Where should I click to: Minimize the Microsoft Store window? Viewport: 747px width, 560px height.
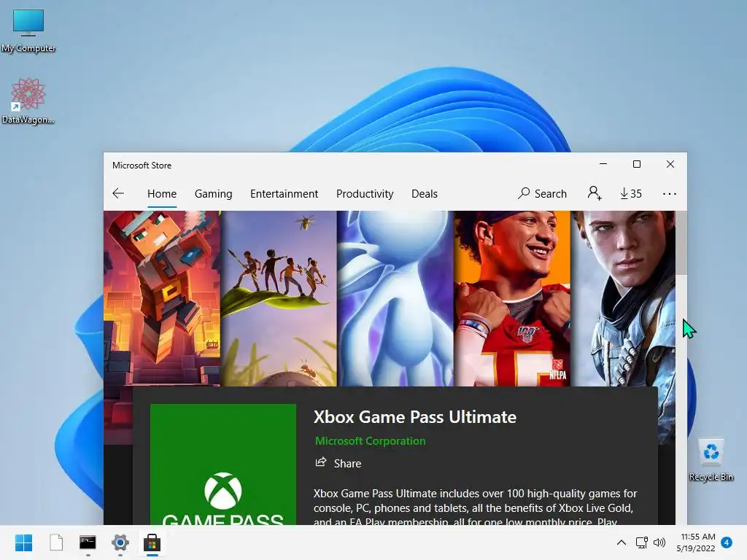(x=603, y=164)
